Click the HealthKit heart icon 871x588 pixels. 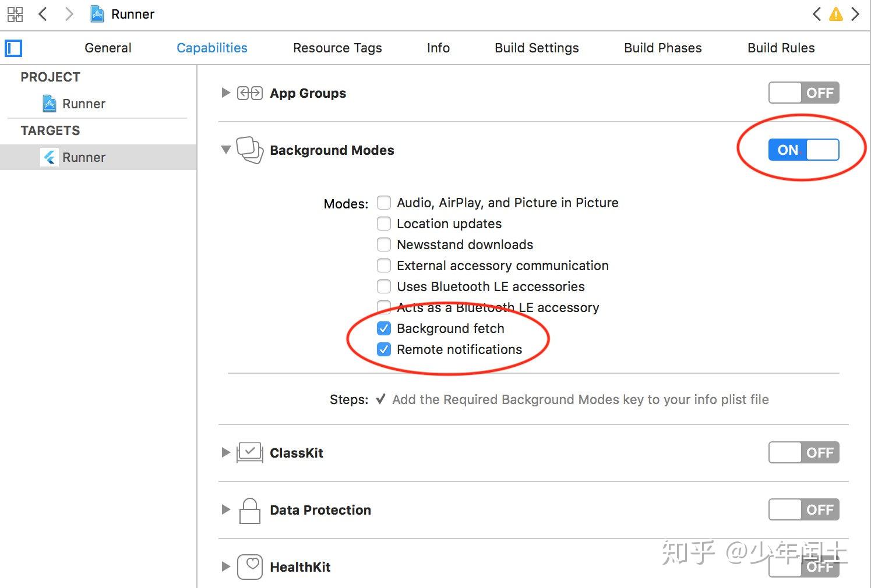click(x=249, y=566)
